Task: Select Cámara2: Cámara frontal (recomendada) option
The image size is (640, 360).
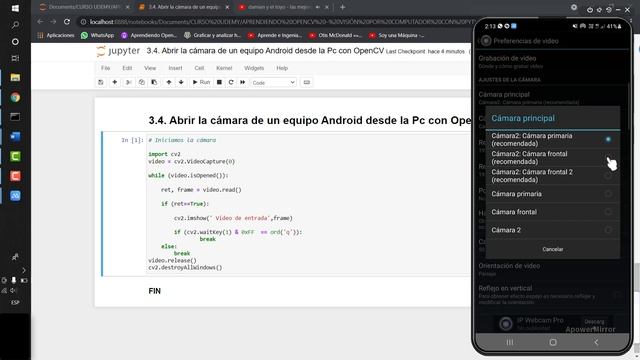Action: [x=553, y=158]
